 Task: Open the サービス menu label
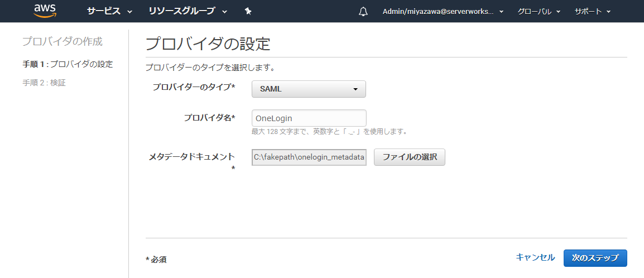[x=104, y=12]
